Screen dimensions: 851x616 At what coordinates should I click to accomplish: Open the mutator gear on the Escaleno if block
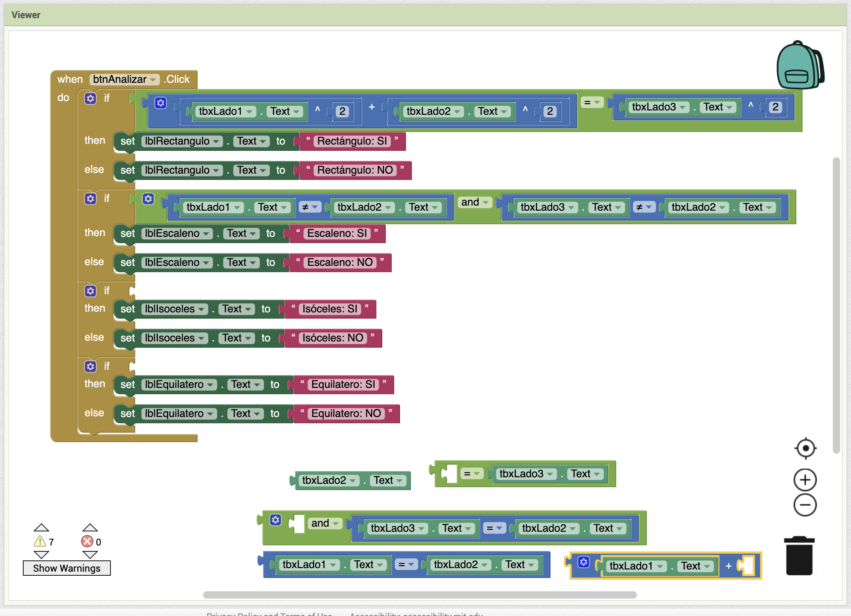(90, 199)
